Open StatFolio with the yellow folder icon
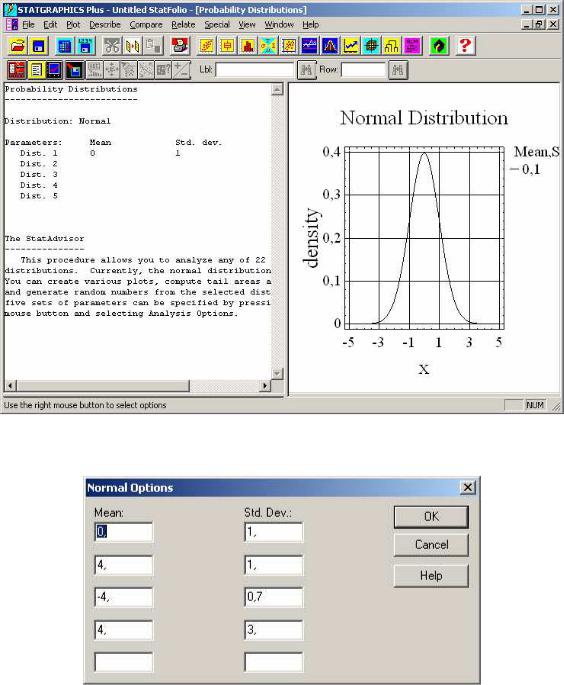564x685 pixels. pos(17,46)
